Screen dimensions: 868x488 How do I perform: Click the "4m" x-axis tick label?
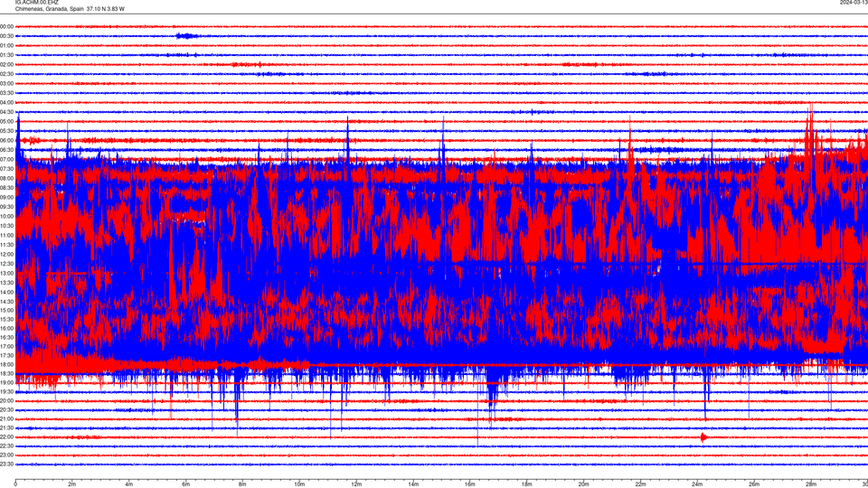(x=129, y=484)
